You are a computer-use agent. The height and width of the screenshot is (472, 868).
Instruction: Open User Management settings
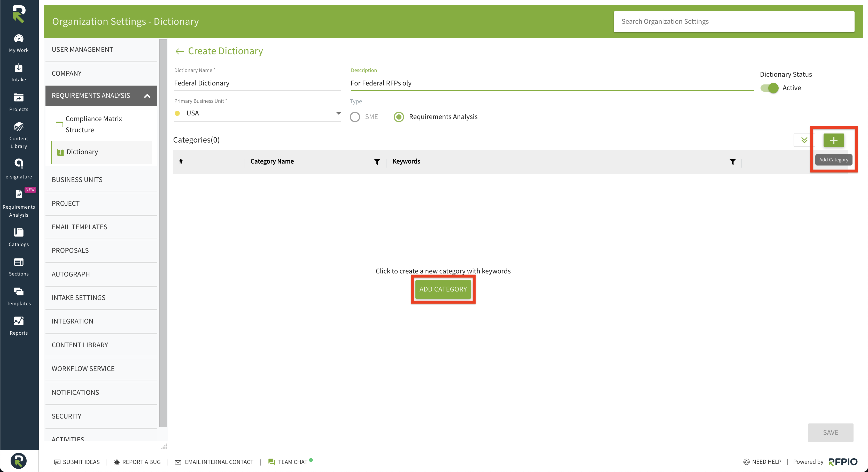101,50
